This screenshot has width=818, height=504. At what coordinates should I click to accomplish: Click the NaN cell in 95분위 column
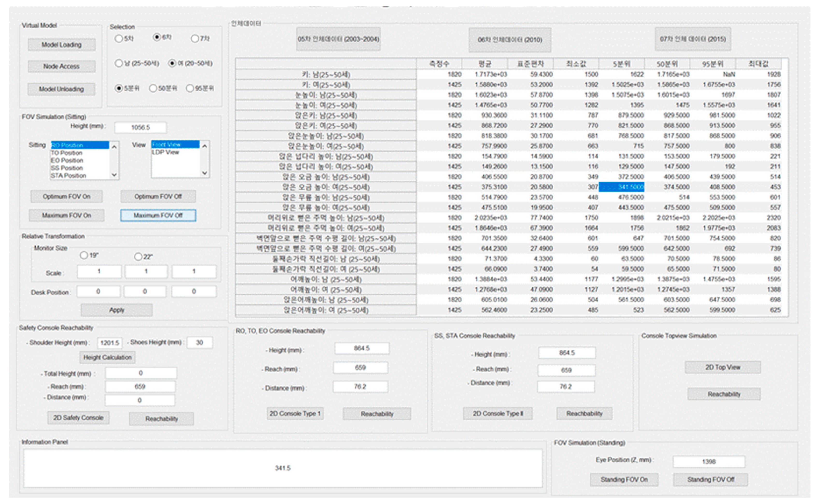713,74
